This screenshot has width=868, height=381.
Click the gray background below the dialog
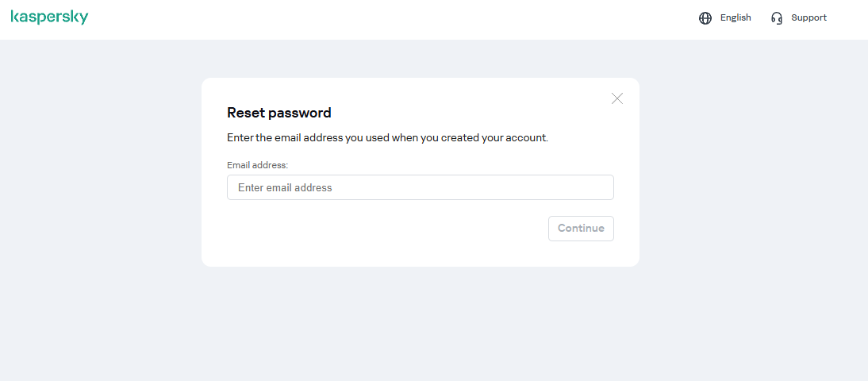pyautogui.click(x=421, y=325)
